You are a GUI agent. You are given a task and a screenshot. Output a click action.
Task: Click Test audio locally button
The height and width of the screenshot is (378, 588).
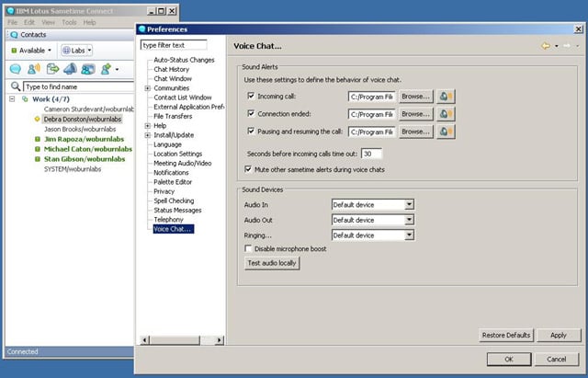click(x=273, y=263)
